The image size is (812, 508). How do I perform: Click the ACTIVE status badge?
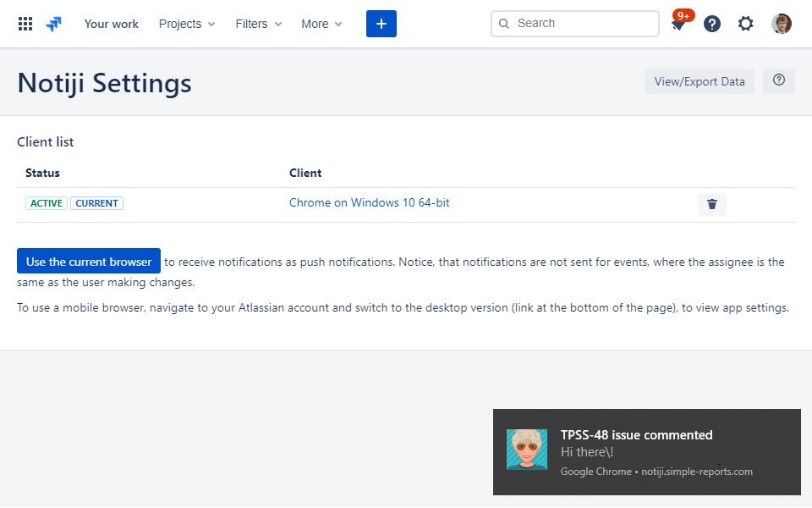pyautogui.click(x=46, y=203)
